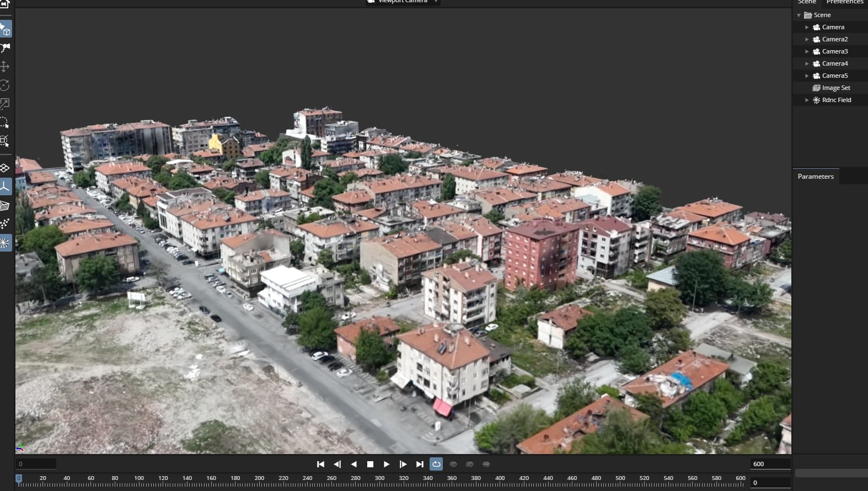
Task: Toggle the axis gizmo display
Action: pyautogui.click(x=5, y=186)
